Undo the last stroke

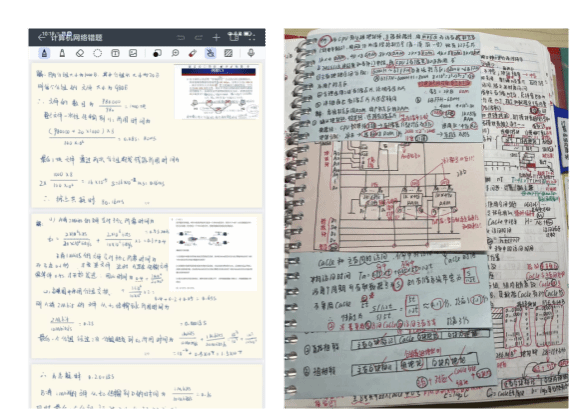pyautogui.click(x=181, y=37)
